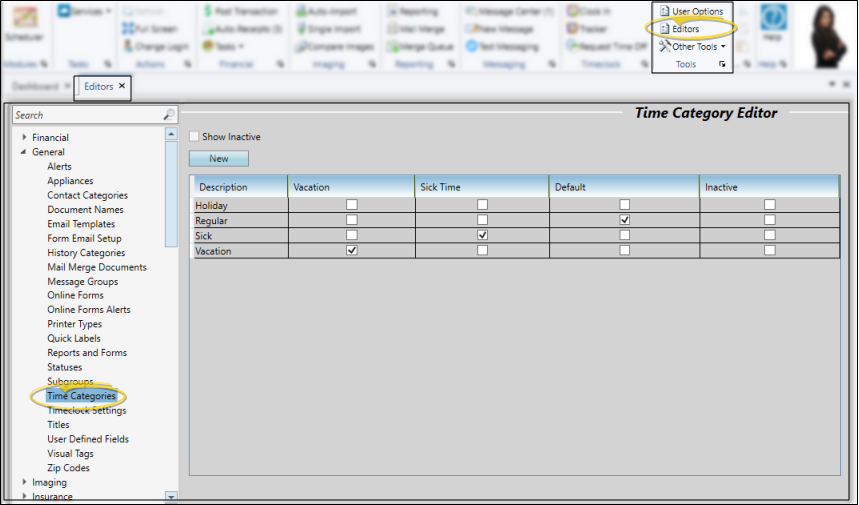The width and height of the screenshot is (859, 505).
Task: Close the Editors tab
Action: point(122,87)
